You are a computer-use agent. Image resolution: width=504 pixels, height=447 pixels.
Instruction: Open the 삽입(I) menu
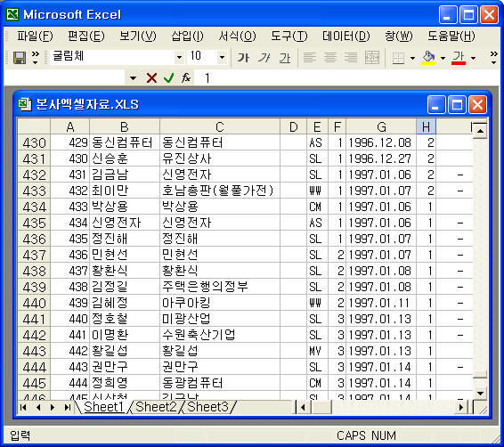point(187,36)
